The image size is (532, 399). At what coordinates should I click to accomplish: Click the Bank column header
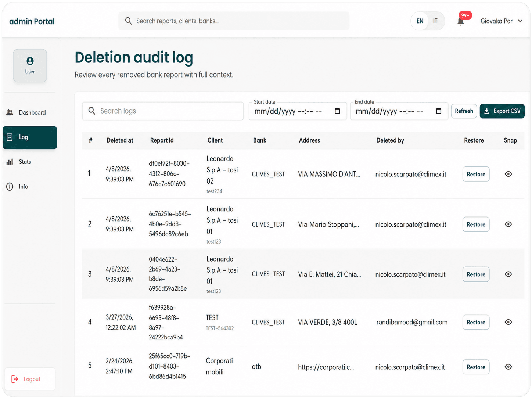259,140
